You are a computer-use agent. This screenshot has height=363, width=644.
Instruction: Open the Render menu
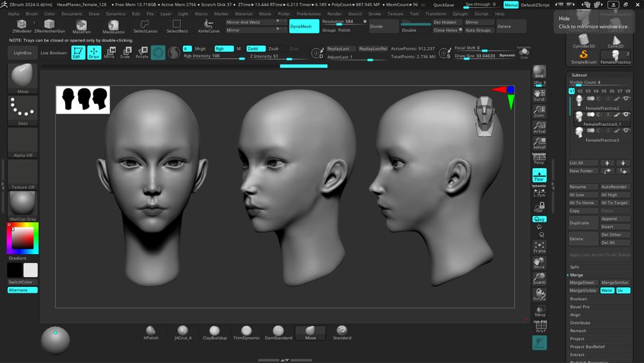coord(334,14)
